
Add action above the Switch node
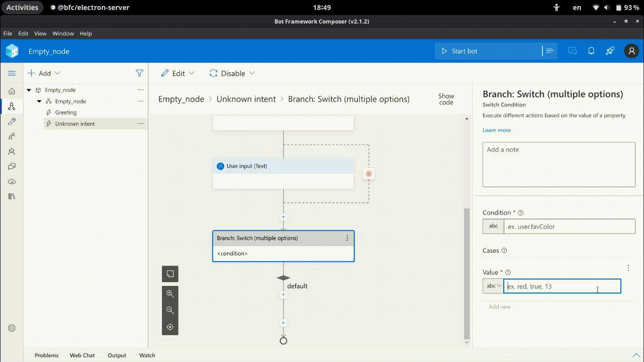point(283,217)
